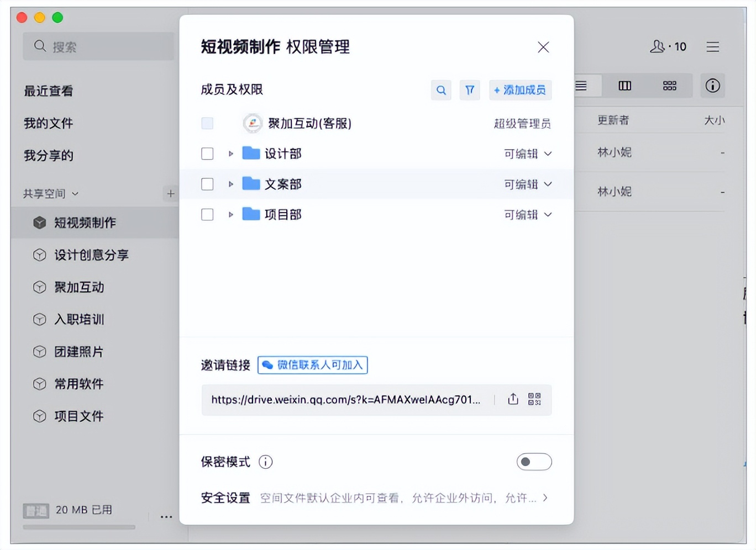This screenshot has width=756, height=550.
Task: Check the 文案部 checkbox
Action: pyautogui.click(x=207, y=184)
